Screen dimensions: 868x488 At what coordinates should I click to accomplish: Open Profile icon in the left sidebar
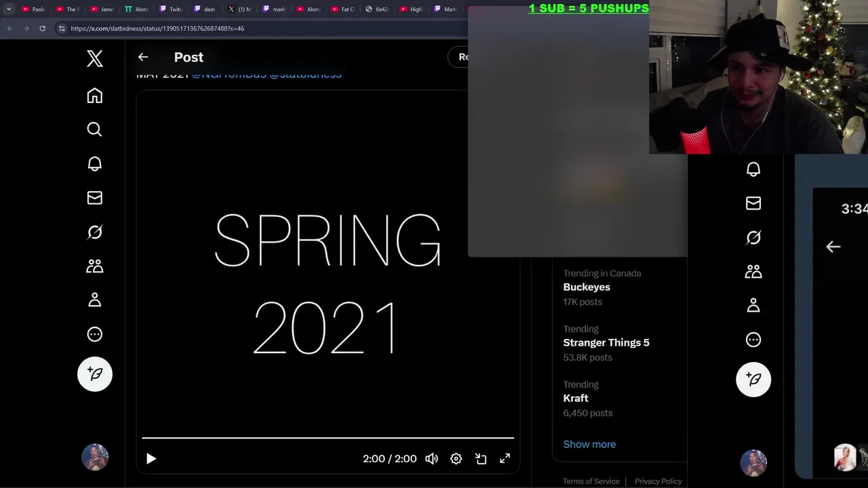[x=95, y=300]
